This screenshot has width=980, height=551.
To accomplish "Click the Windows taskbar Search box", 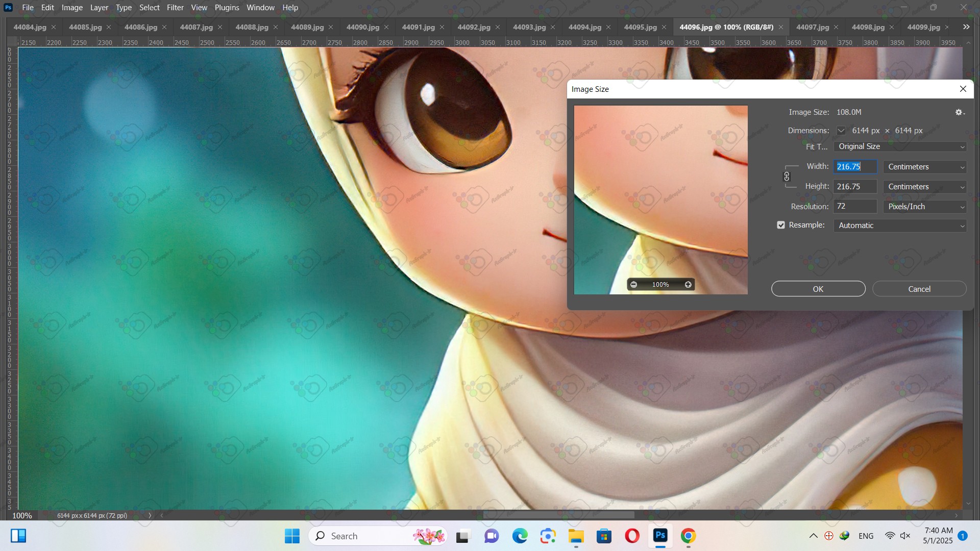I will 378,536.
